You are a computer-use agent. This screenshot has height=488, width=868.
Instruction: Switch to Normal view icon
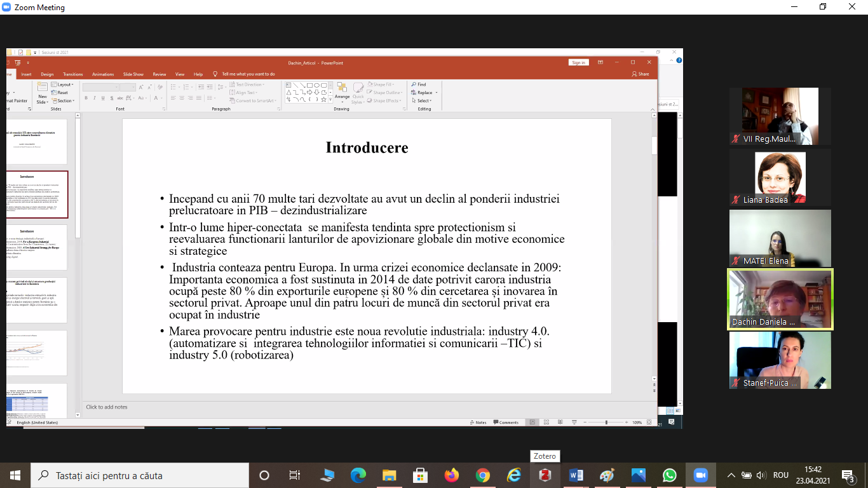[532, 422]
